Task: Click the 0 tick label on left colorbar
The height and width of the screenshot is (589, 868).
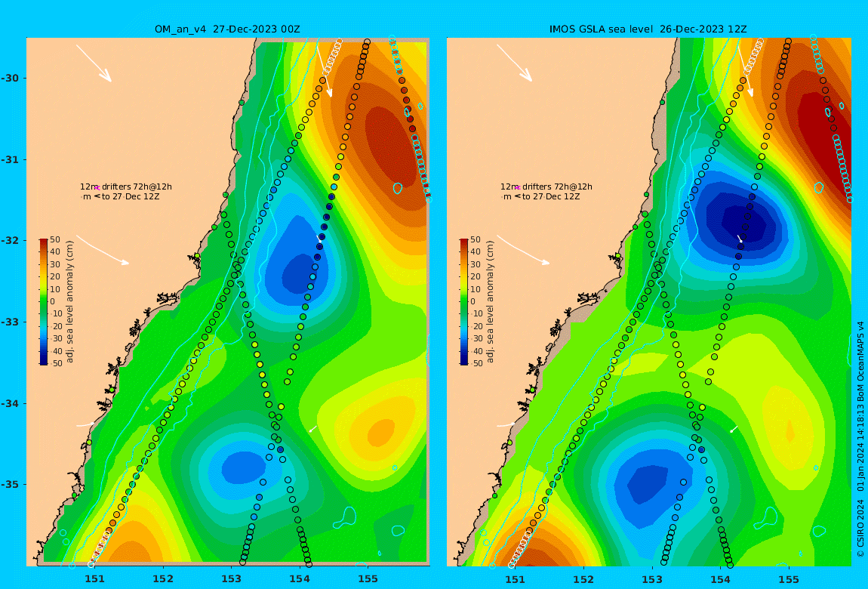Action: (x=53, y=302)
